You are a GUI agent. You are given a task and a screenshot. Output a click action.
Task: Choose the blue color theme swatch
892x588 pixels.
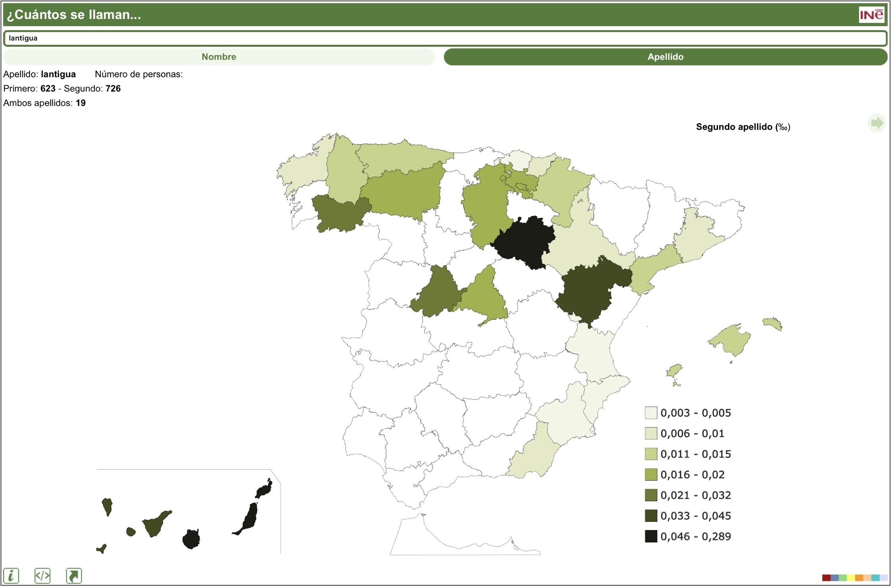click(x=835, y=578)
